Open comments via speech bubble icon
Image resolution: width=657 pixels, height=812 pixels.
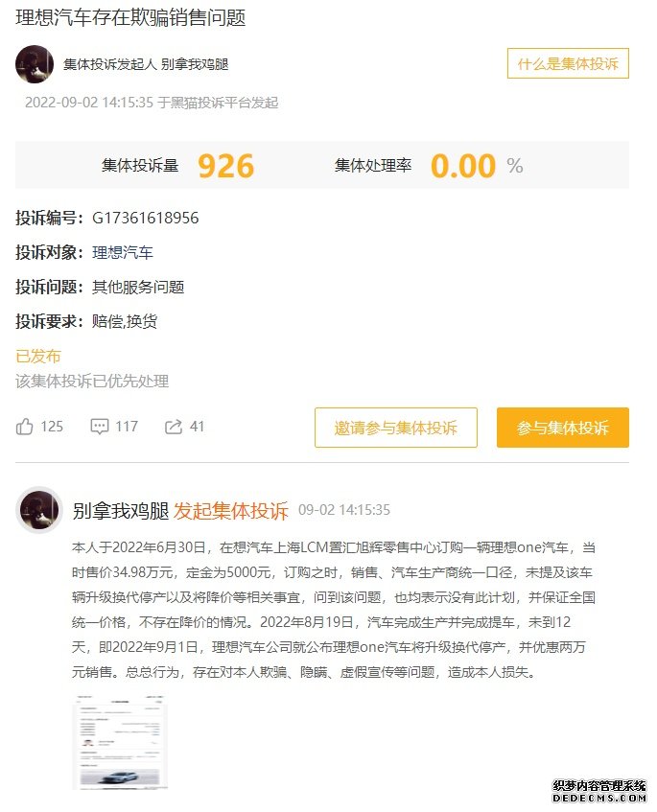100,427
